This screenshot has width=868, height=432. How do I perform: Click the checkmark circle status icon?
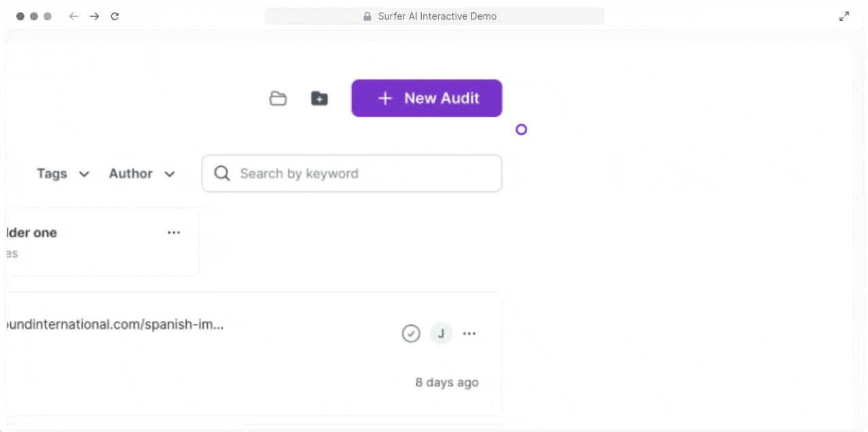click(x=411, y=334)
